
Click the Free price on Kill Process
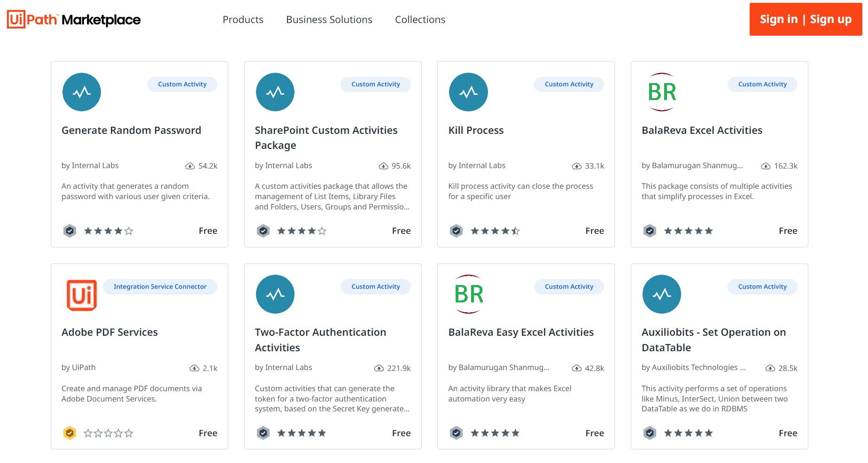[x=595, y=231]
